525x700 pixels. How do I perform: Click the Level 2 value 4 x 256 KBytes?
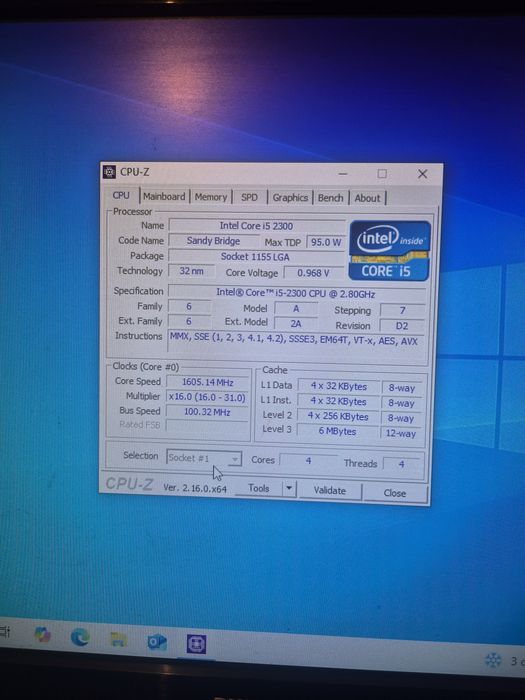(338, 417)
